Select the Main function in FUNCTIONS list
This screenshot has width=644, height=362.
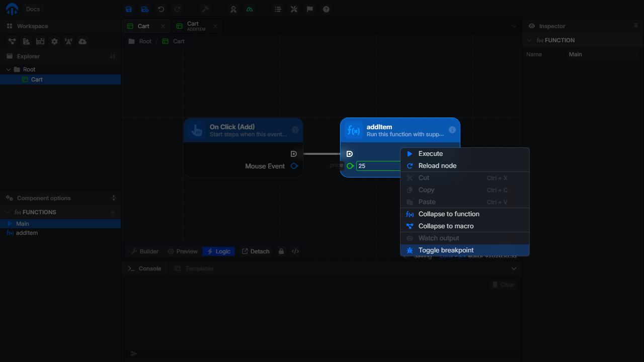60,224
